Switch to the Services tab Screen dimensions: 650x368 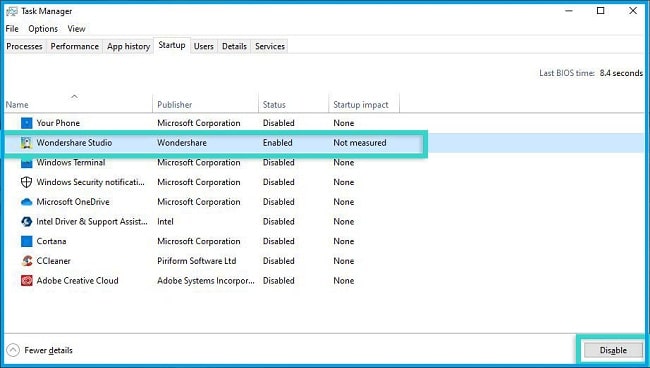coord(270,46)
